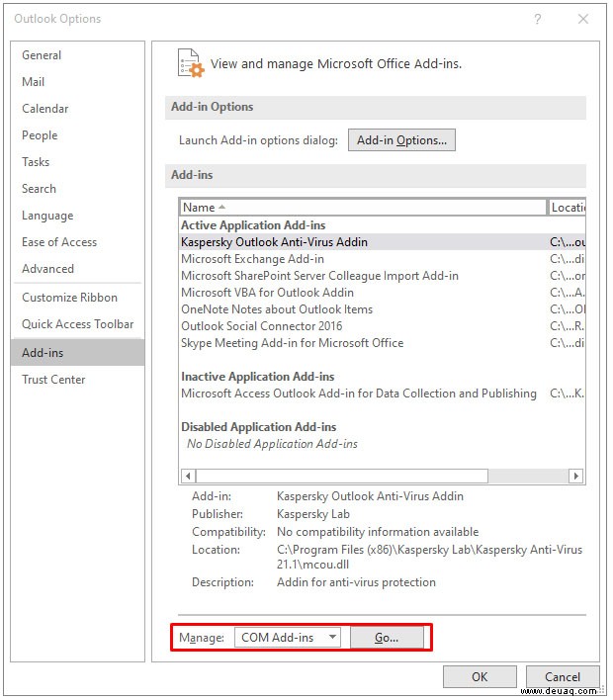Sort by the Name column header
613x700 pixels.
click(364, 208)
